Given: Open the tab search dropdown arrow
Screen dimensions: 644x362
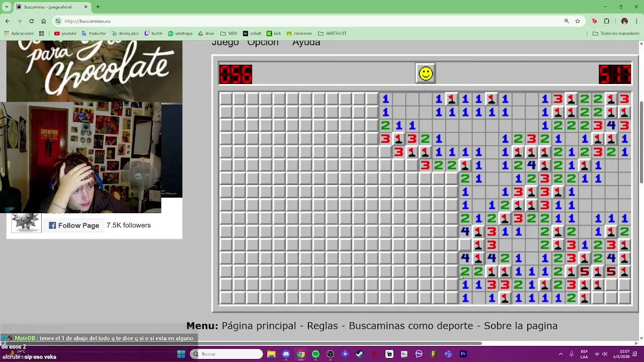Looking at the screenshot, I should 7,7.
